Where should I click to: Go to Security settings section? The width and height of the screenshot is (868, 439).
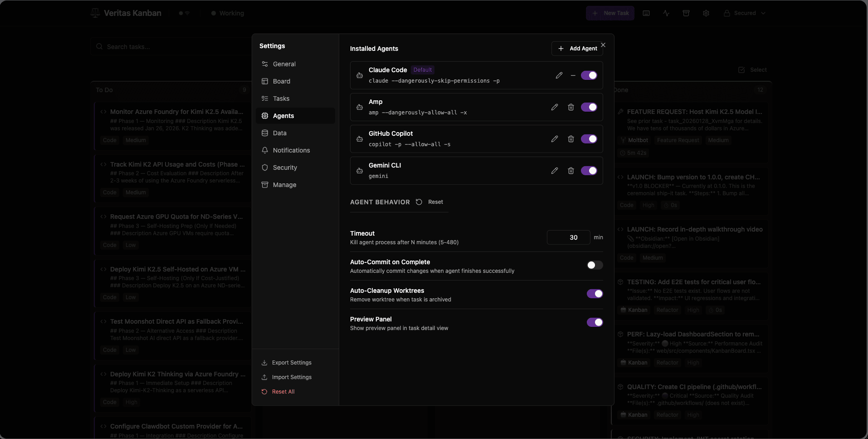click(x=285, y=168)
